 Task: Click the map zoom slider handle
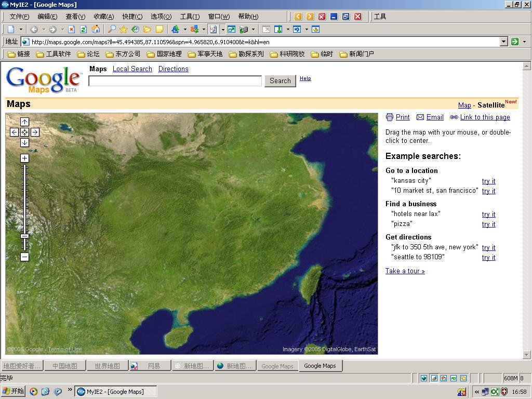pos(24,236)
